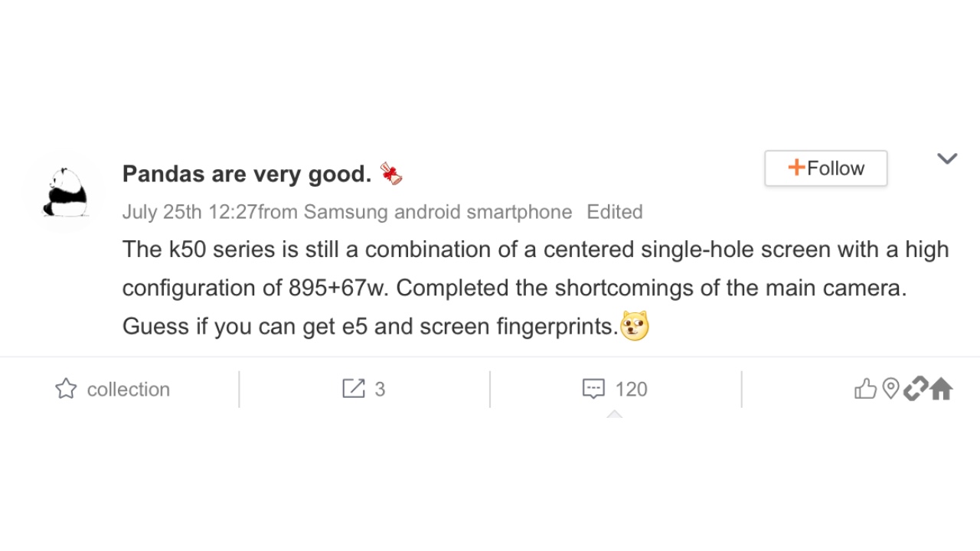Click the red scroll badge beside username
The width and height of the screenshot is (980, 551).
pos(391,174)
